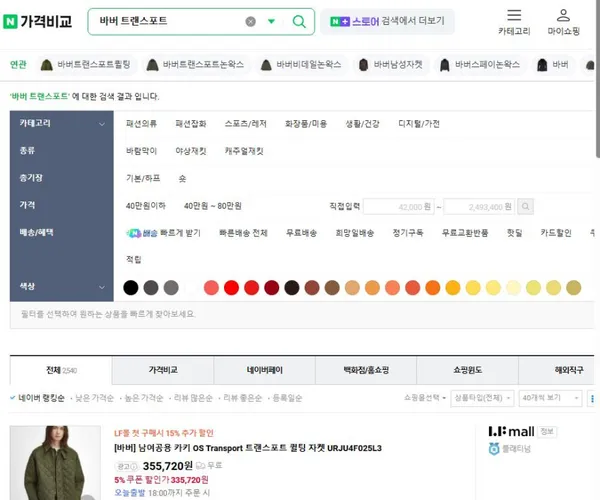Switch to the 네이버페이 tab
600x500 pixels.
click(x=264, y=370)
